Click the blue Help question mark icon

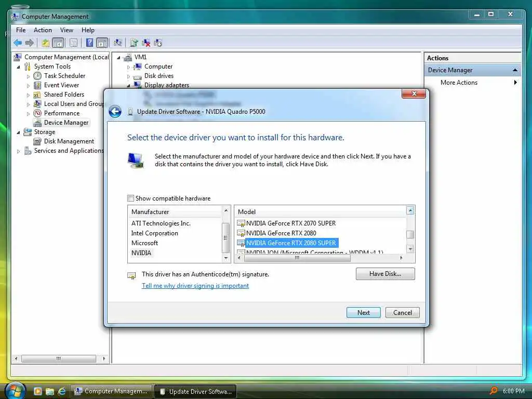coord(89,43)
